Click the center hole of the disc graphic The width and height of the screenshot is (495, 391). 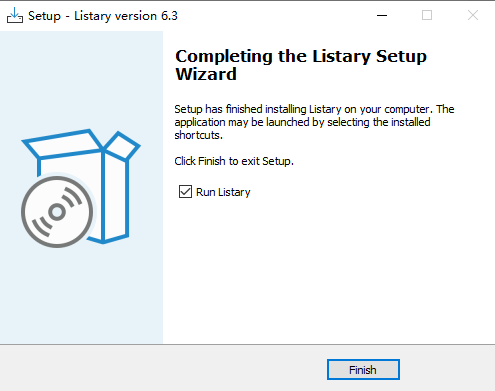[x=57, y=212]
